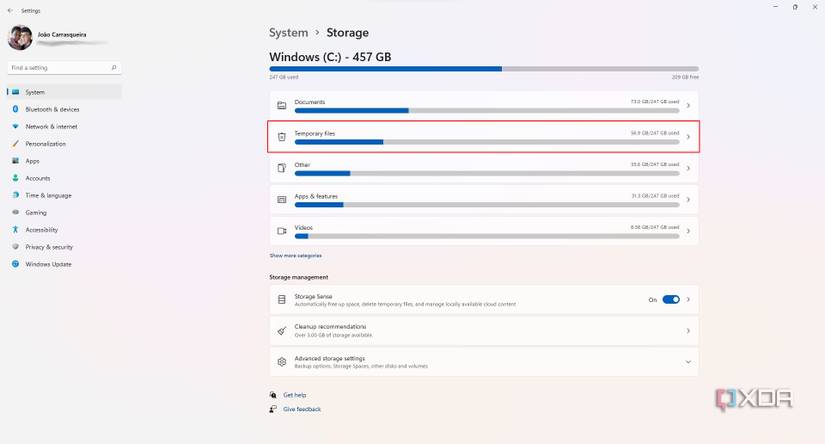Select System in the sidebar
The height and width of the screenshot is (444, 825).
65,92
